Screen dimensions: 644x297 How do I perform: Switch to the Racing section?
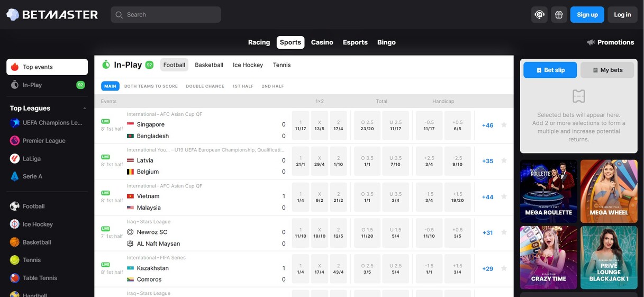coord(259,42)
